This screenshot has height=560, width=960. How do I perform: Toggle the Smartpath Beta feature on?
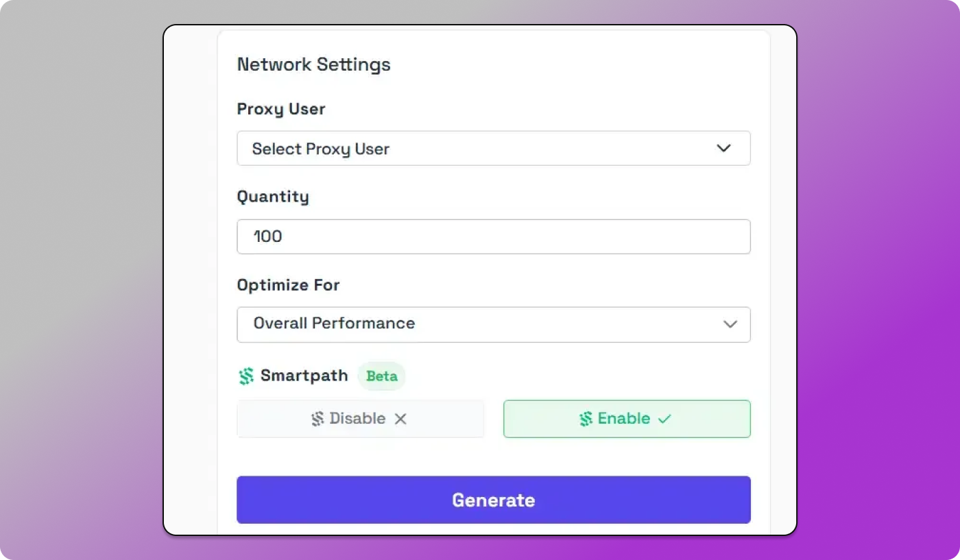626,418
